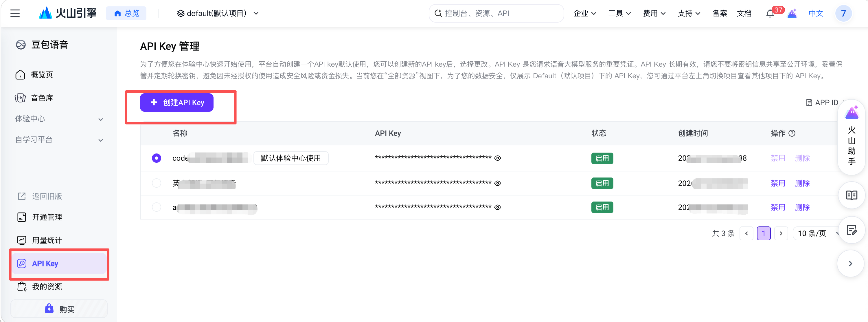
Task: Open the 10 条/页 page size dropdown
Action: pyautogui.click(x=817, y=233)
